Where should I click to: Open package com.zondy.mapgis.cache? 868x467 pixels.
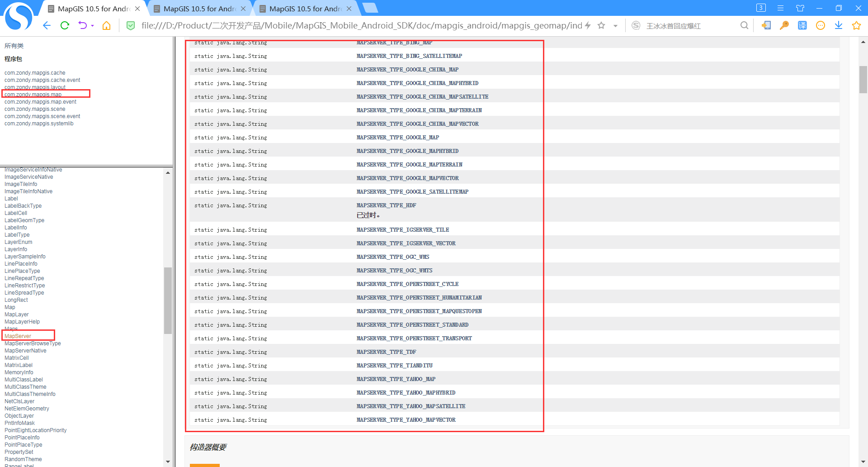(35, 73)
